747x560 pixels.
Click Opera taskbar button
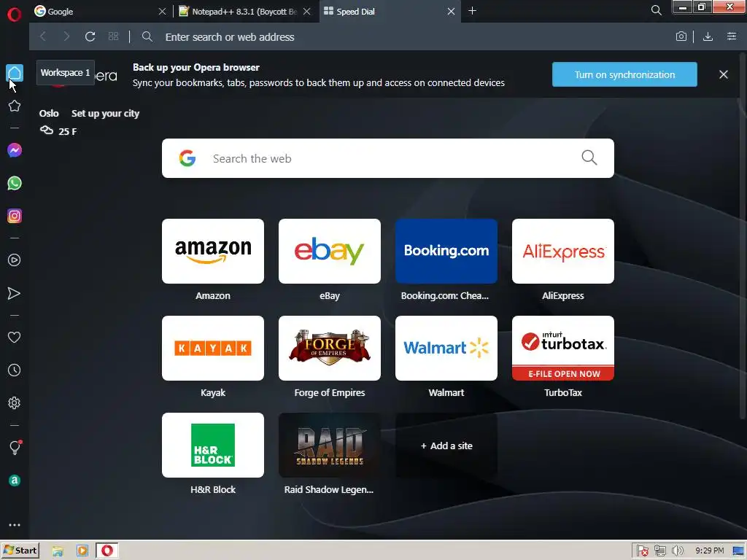pos(107,551)
